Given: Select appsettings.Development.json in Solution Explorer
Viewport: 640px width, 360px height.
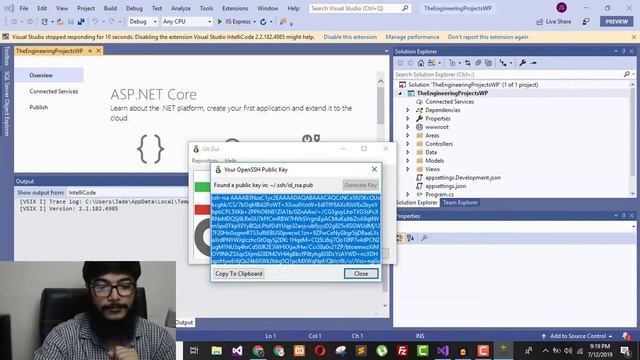Looking at the screenshot, I should click(463, 178).
